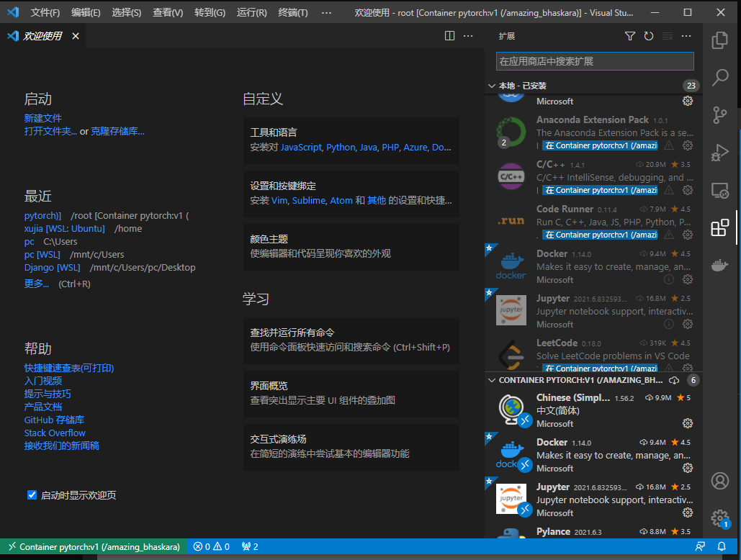Open the File menu (文件)
This screenshot has height=560, width=741.
[x=45, y=12]
